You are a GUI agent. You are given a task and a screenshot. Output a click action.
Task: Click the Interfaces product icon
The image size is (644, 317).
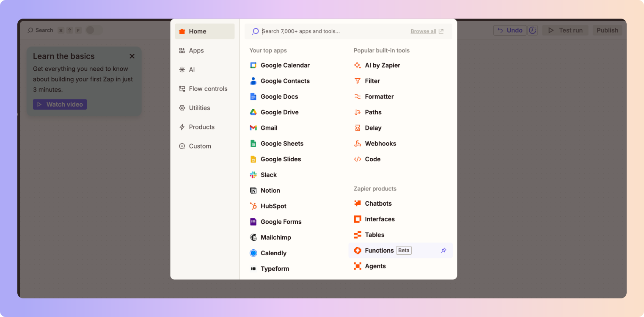click(x=358, y=219)
